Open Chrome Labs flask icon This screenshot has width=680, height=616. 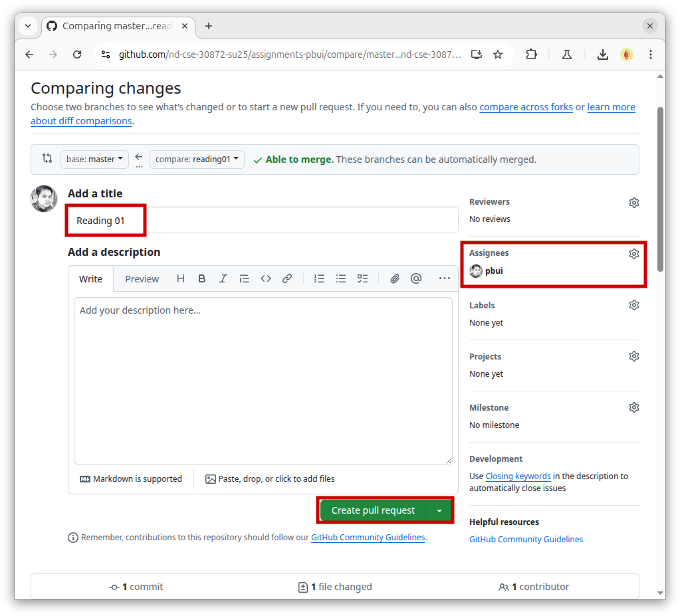tap(567, 54)
